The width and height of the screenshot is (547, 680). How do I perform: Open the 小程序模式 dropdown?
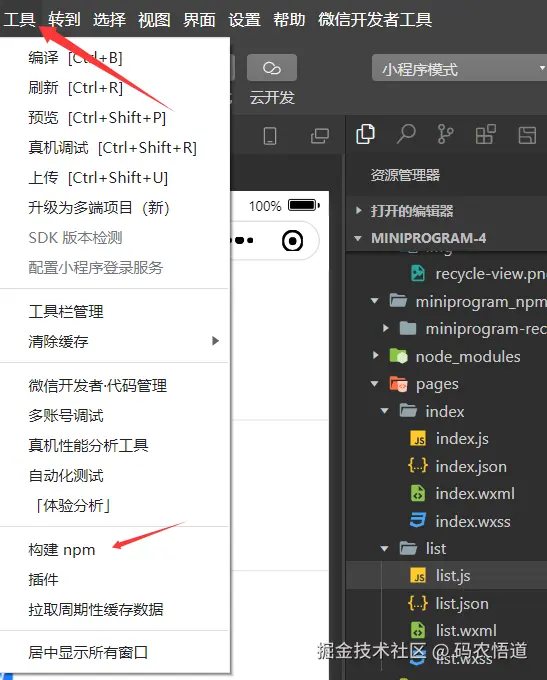(x=459, y=68)
